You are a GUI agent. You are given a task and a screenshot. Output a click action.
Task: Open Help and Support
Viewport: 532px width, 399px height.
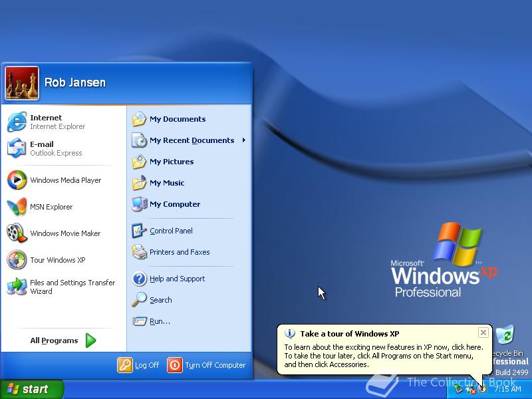pyautogui.click(x=190, y=279)
